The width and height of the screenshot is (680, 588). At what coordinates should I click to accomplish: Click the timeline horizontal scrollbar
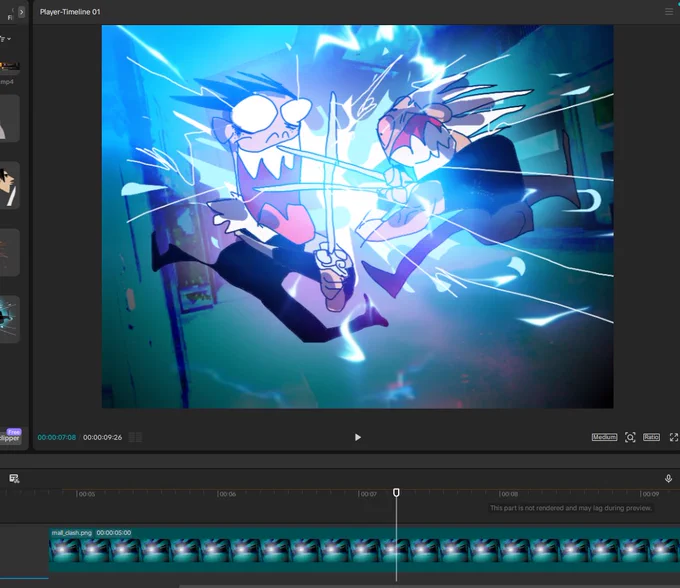429,586
